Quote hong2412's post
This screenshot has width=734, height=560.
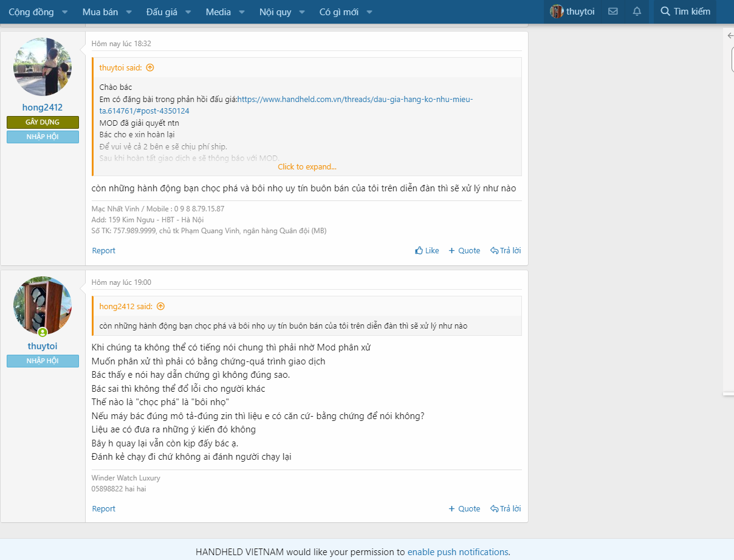click(x=464, y=251)
